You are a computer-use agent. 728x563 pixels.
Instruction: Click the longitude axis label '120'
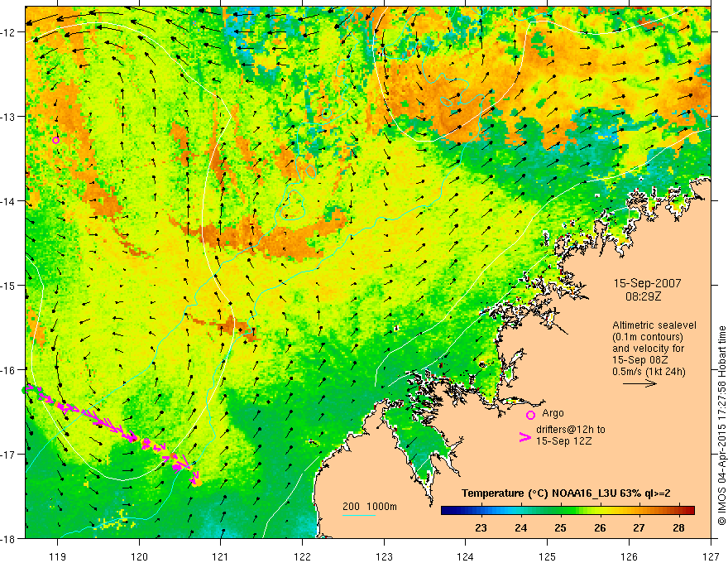[x=139, y=556]
